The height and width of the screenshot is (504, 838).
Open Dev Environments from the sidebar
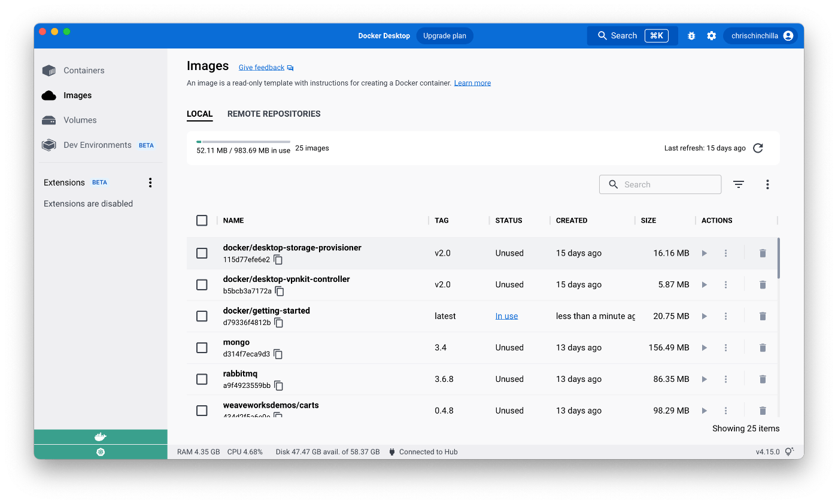point(97,145)
